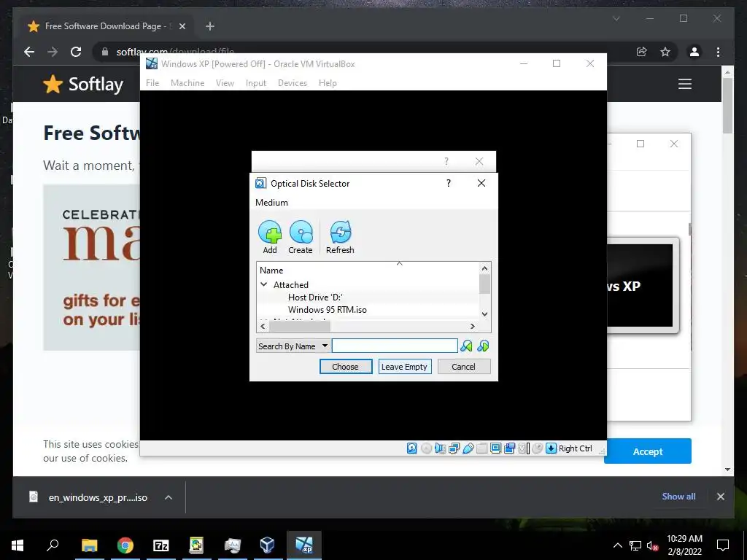Image resolution: width=747 pixels, height=560 pixels.
Task: Click the taskbar search magnifier
Action: coord(53,545)
